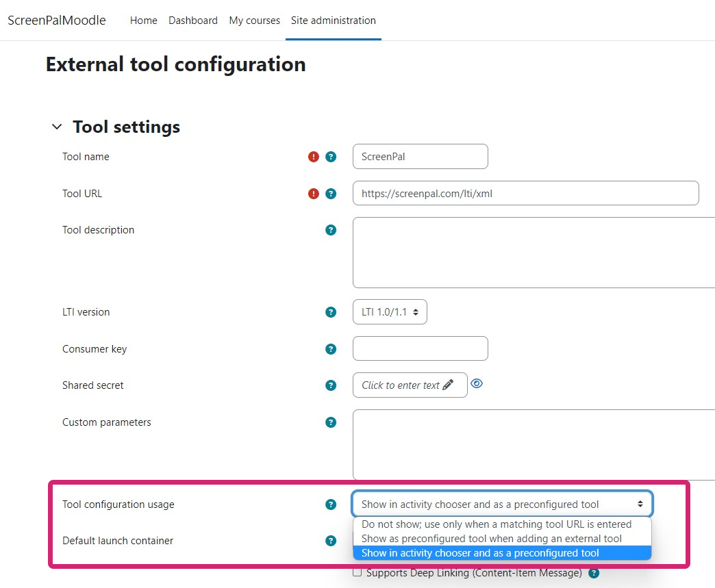Click the 'Tool settings' heading
This screenshot has width=715, height=588.
tap(126, 127)
